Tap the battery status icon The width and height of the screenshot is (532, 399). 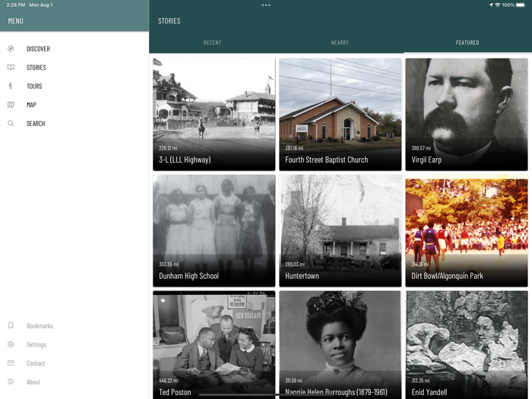(x=521, y=5)
